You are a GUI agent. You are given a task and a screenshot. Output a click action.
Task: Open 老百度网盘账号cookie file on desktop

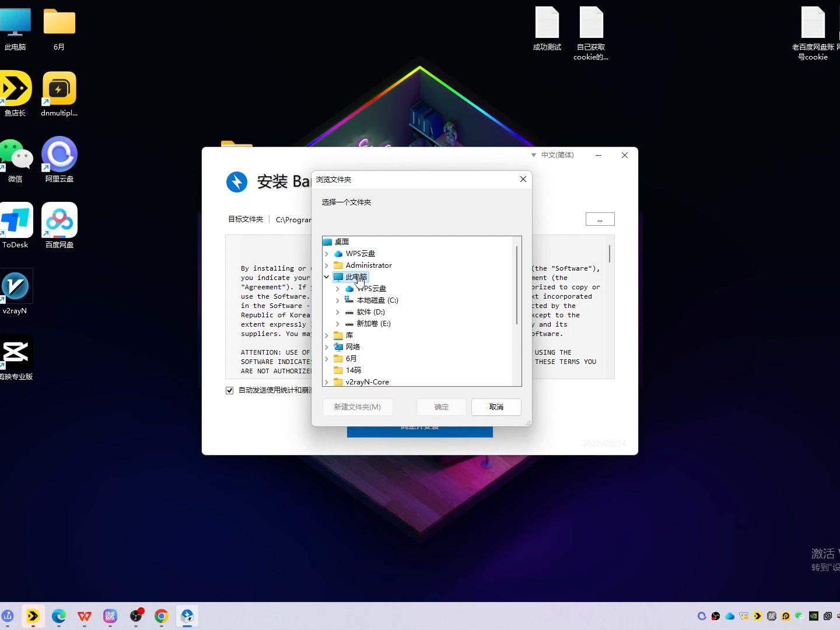pos(813,34)
